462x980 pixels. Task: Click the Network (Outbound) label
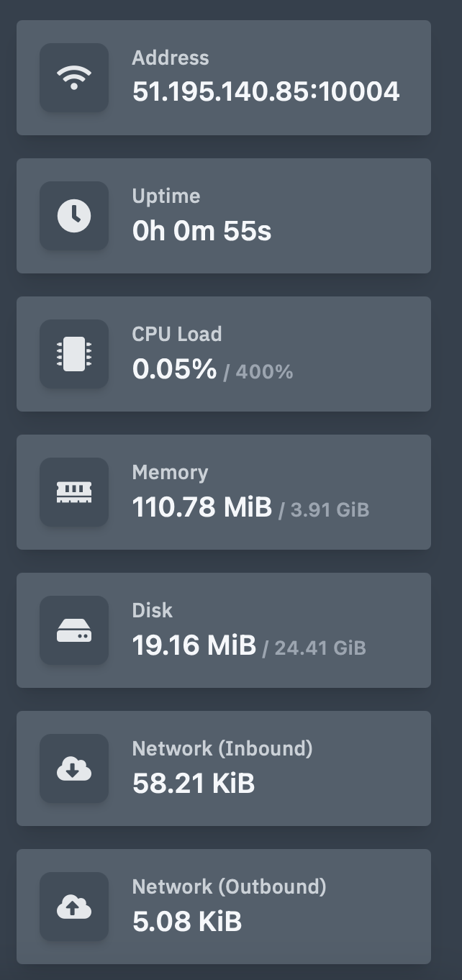[x=229, y=887]
